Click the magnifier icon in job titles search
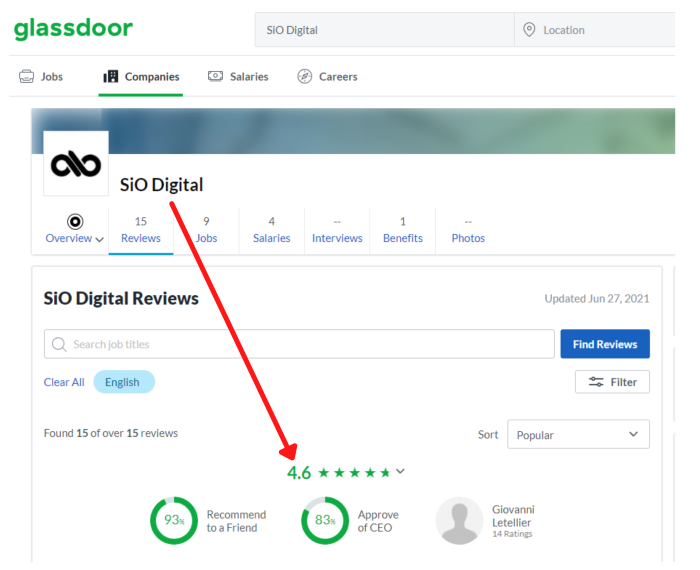 [59, 344]
